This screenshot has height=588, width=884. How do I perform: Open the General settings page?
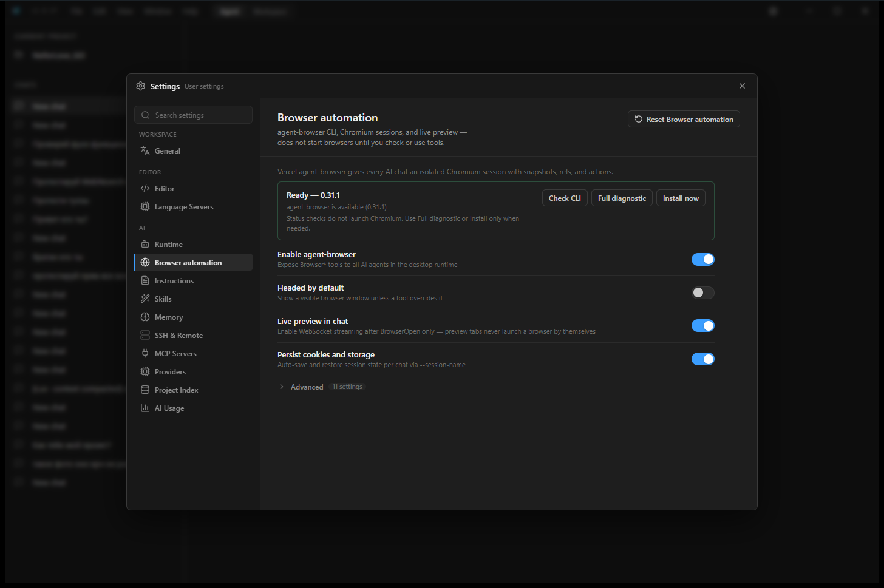[193, 151]
